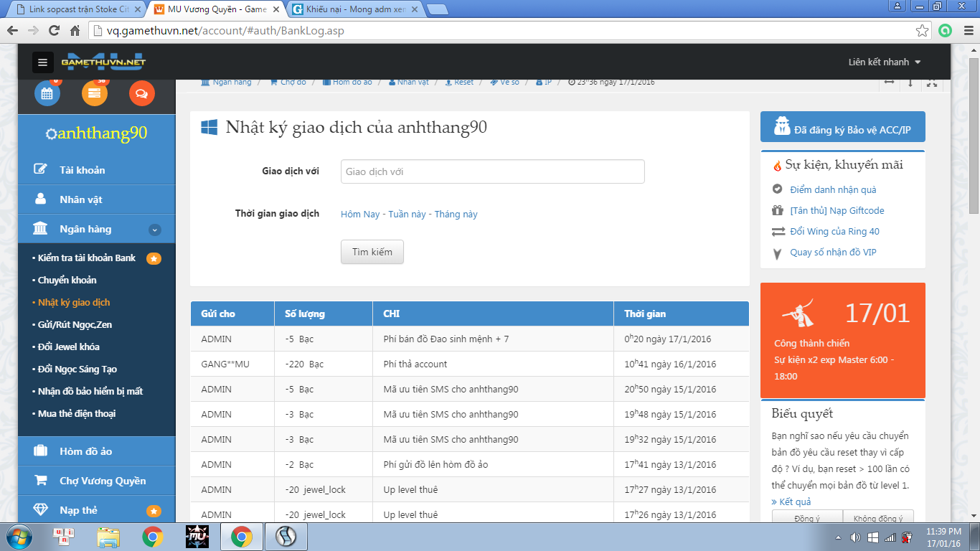Select Chuyển khoản in the bank submenu

(x=67, y=280)
